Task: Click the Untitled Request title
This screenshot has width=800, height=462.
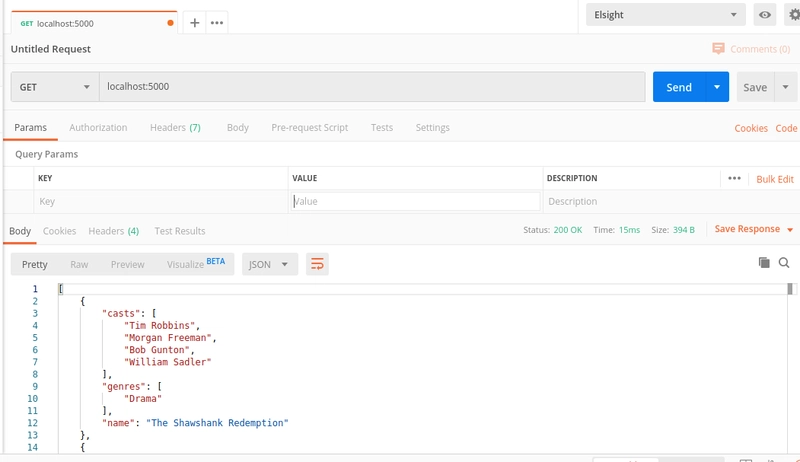Action: [51, 49]
